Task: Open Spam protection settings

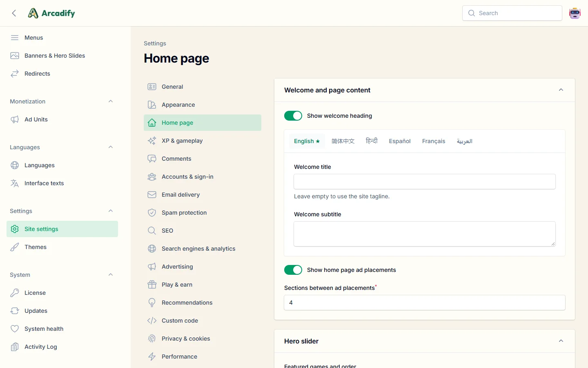Action: 203,213
